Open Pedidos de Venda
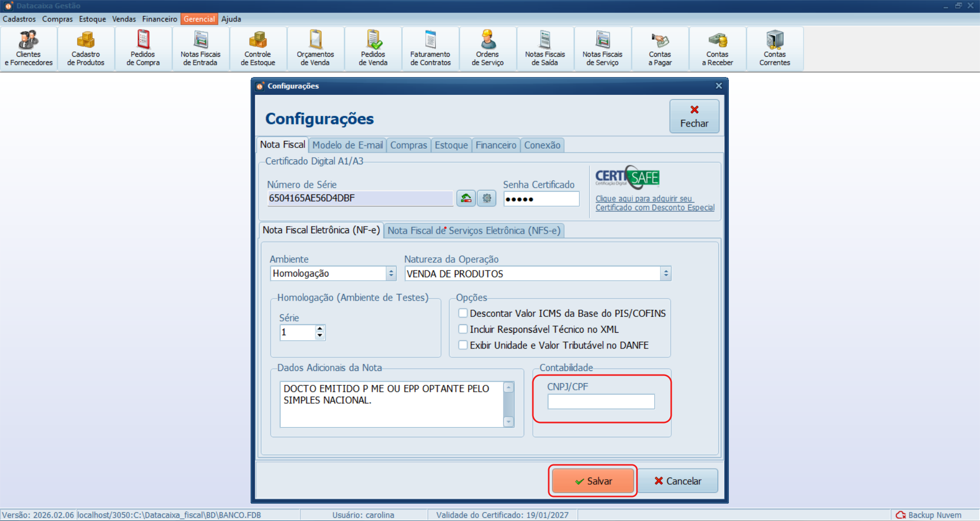The image size is (980, 521). [373, 49]
